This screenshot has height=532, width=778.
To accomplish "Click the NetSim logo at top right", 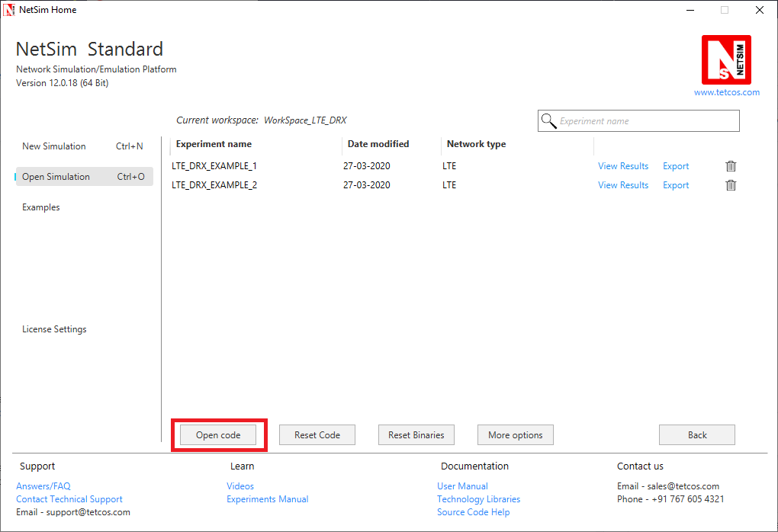I will point(726,59).
